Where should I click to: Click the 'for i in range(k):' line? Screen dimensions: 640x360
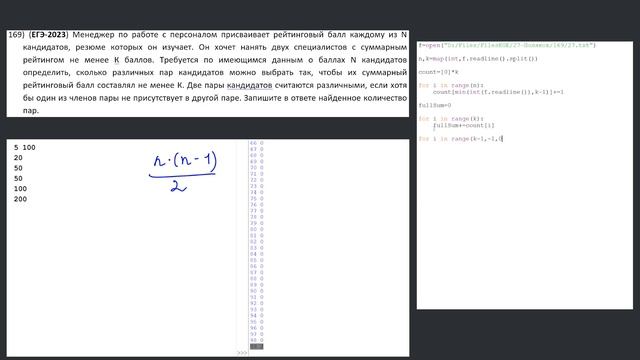(x=451, y=119)
